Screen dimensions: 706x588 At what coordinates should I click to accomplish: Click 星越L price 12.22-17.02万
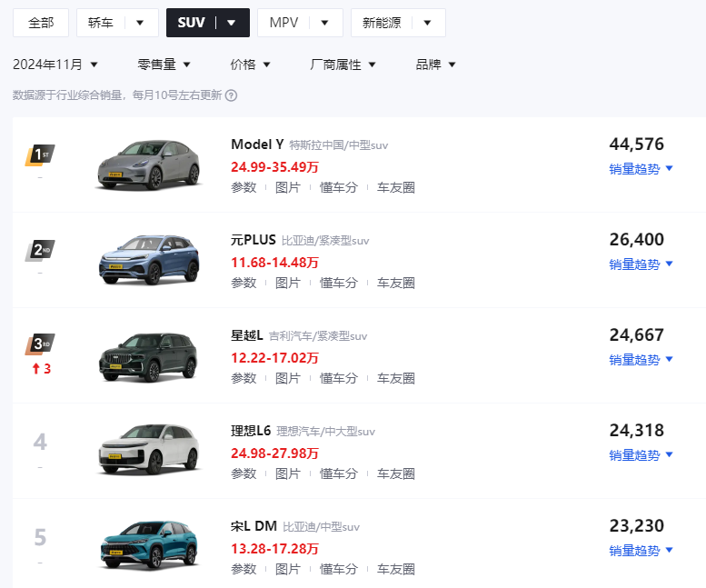click(x=274, y=358)
